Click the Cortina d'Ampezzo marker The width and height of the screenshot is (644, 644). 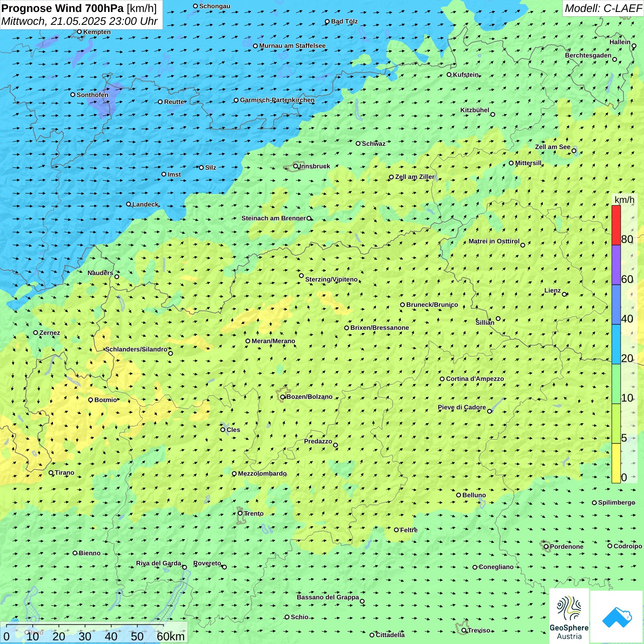click(x=442, y=379)
